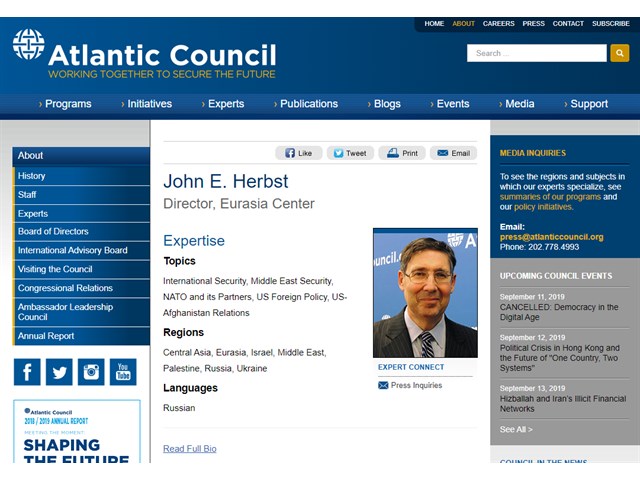Click the Press Inquiries link
The height and width of the screenshot is (480, 640).
(x=415, y=385)
